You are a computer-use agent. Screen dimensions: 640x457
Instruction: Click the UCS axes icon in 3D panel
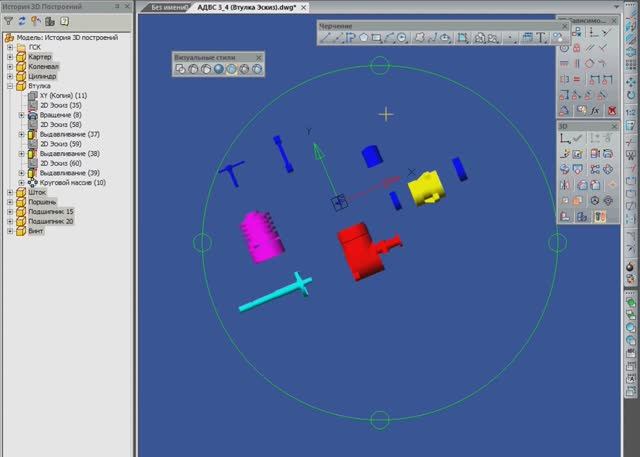pos(564,139)
